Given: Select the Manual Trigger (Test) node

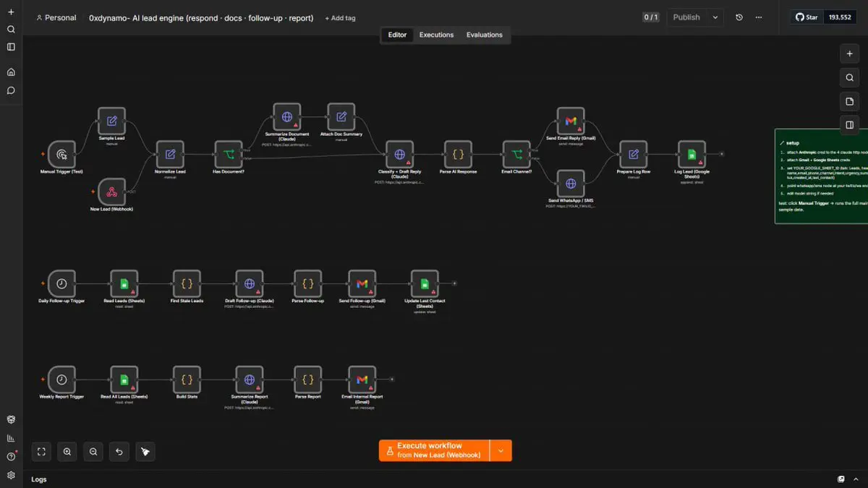Looking at the screenshot, I should click(x=62, y=154).
